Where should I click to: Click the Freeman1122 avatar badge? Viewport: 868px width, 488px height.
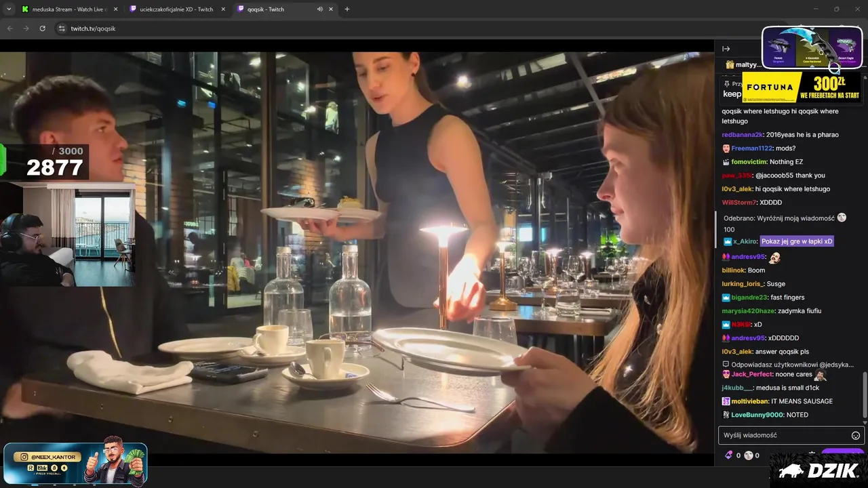coord(726,148)
